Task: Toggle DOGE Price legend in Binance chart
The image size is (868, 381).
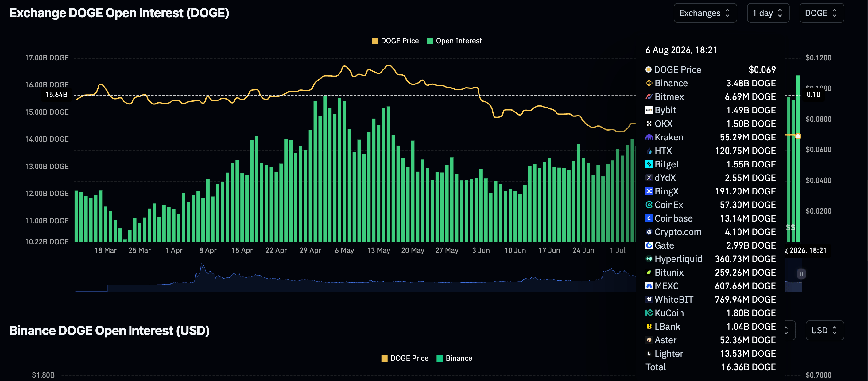Action: pyautogui.click(x=405, y=358)
